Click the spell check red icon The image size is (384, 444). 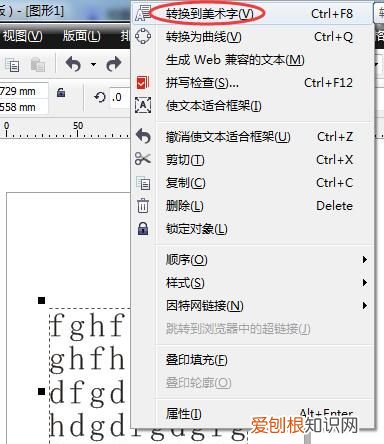pyautogui.click(x=143, y=82)
